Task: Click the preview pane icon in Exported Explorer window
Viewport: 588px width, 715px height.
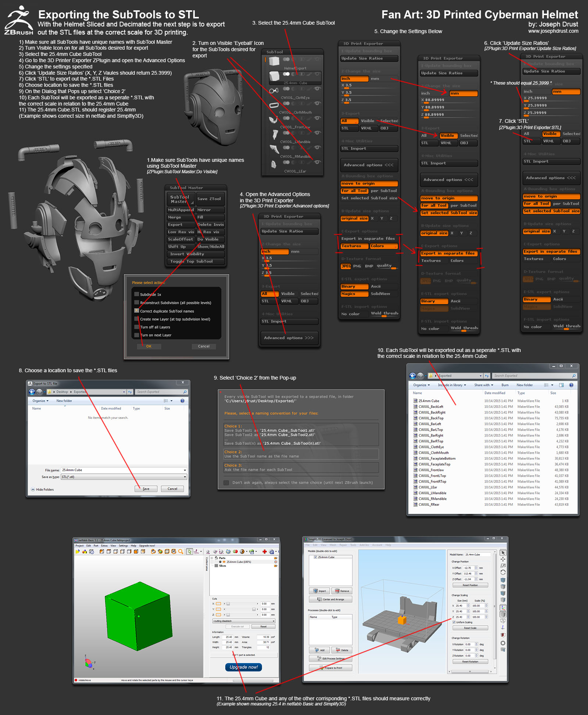Action: [x=562, y=385]
